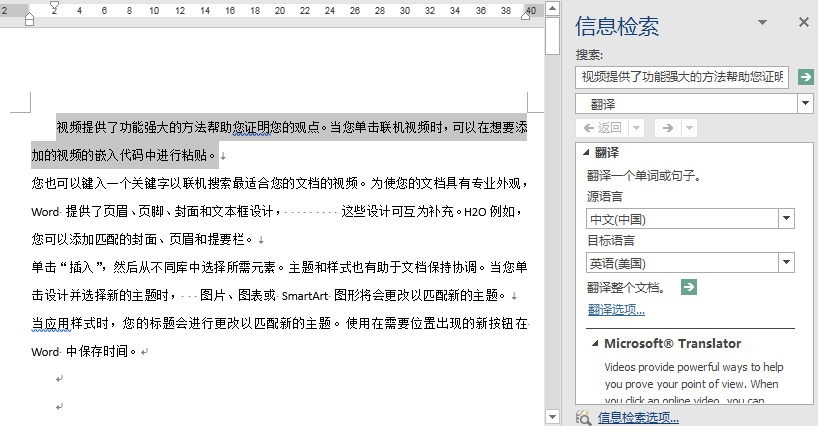The height and width of the screenshot is (426, 818).
Task: Click the 源语言 label
Action: coord(605,197)
